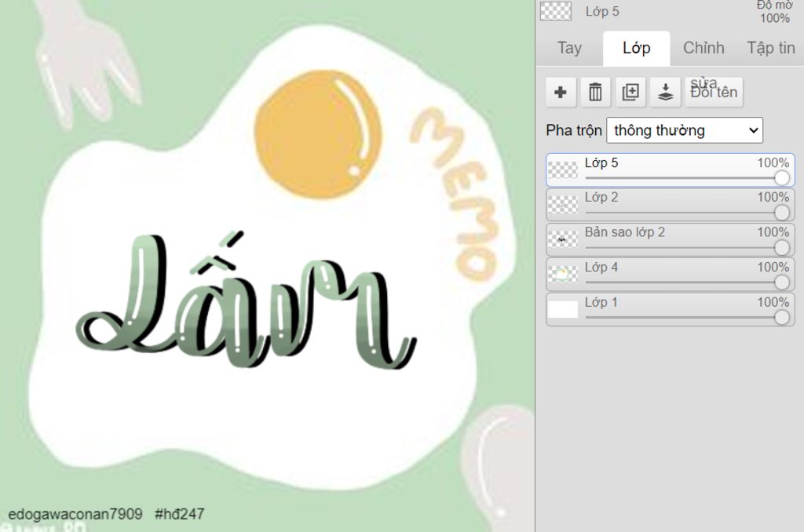Choose the Bản sao lớp 2 layer thumbnail

tap(562, 239)
